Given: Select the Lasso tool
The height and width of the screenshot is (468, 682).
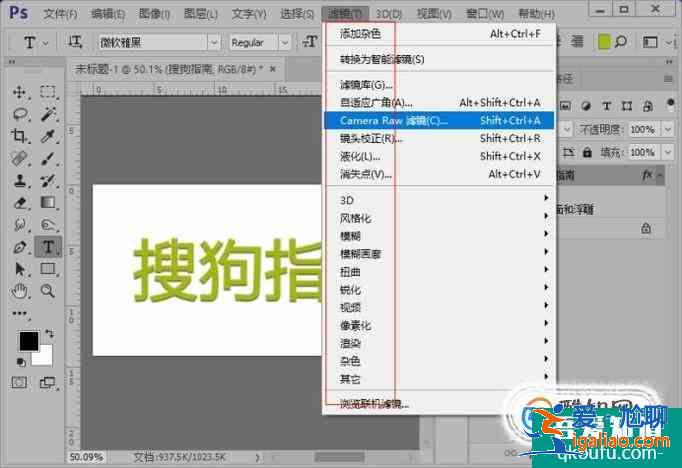Looking at the screenshot, I should tap(20, 114).
